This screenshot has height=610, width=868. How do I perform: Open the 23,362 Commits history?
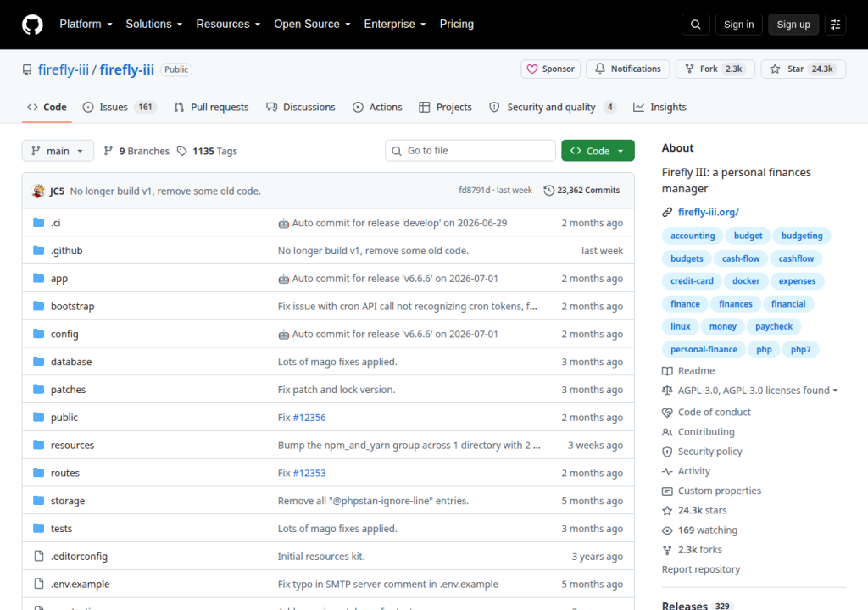click(x=581, y=191)
